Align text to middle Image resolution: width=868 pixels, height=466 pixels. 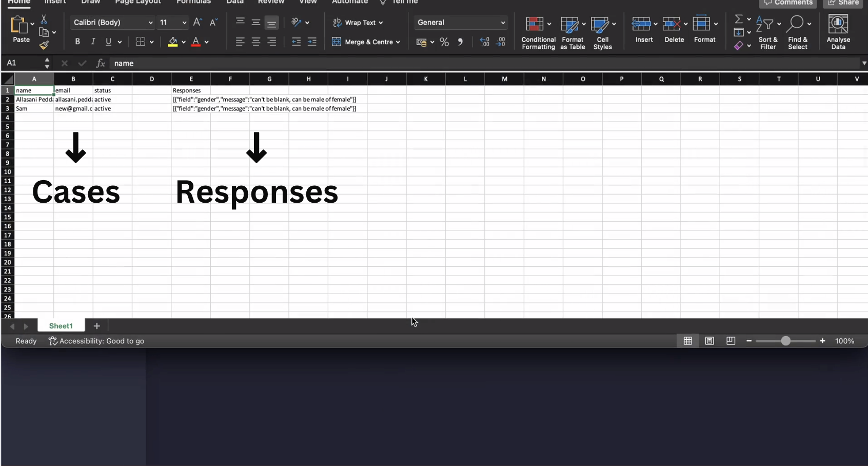coord(255,22)
